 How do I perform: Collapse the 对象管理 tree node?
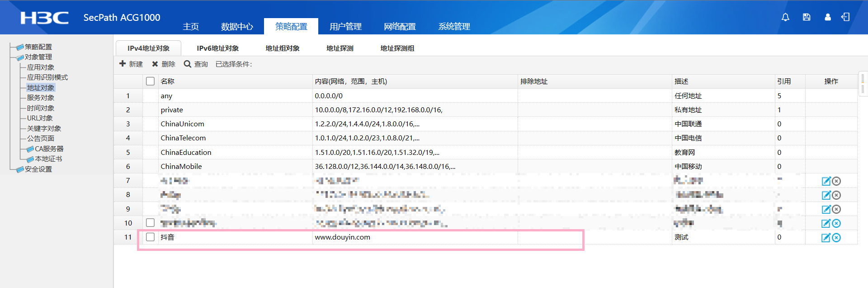pyautogui.click(x=20, y=58)
